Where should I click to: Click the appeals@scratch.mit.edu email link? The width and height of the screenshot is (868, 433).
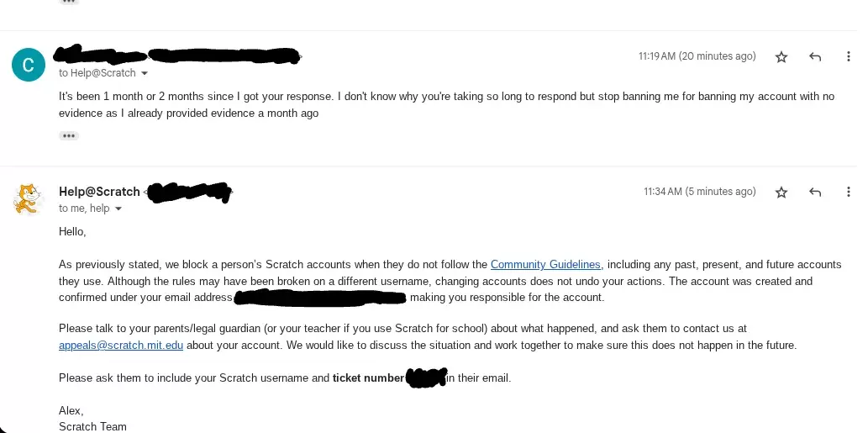pyautogui.click(x=121, y=346)
